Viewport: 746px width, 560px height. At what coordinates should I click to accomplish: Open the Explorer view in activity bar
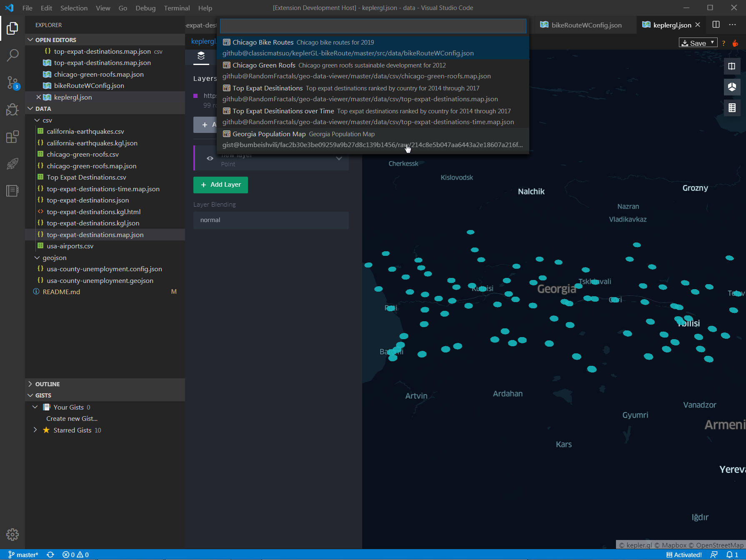click(x=13, y=28)
